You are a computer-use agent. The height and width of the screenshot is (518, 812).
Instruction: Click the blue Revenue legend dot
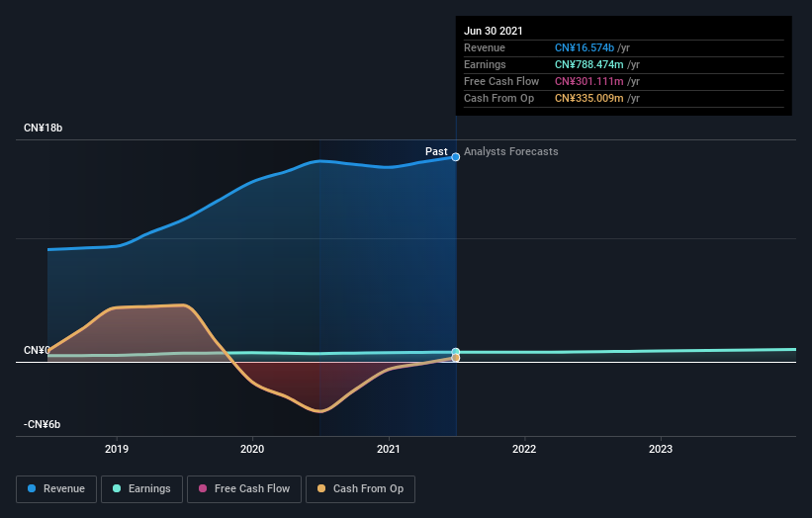(x=32, y=488)
